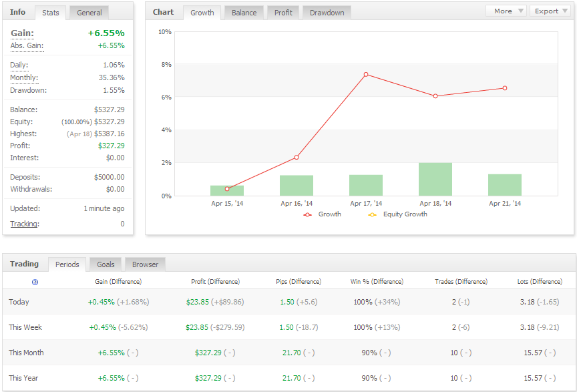
Task: Click the Deposits value $5000.00
Action: coord(110,177)
